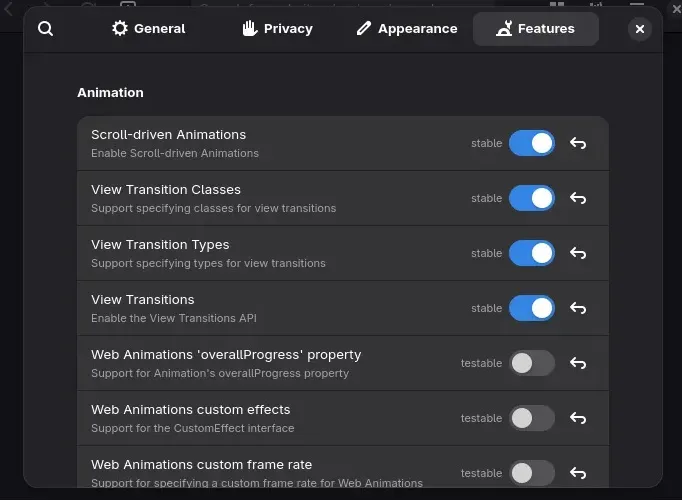Reset Web Animations 'overallProgress' property arrow

click(578, 363)
